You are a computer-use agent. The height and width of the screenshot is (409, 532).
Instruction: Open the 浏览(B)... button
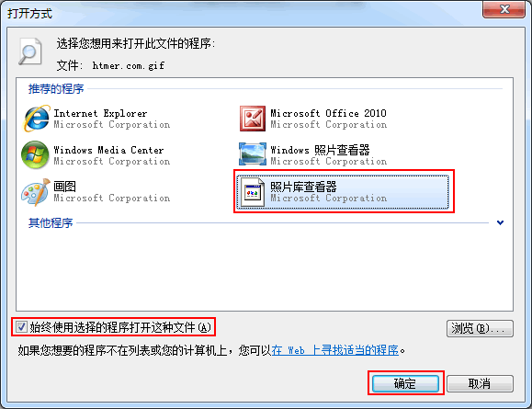[480, 328]
